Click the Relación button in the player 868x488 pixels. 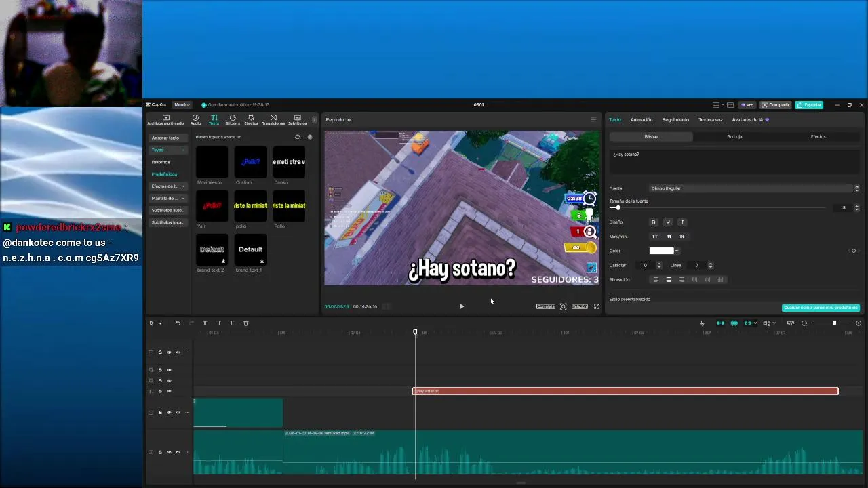tap(579, 306)
